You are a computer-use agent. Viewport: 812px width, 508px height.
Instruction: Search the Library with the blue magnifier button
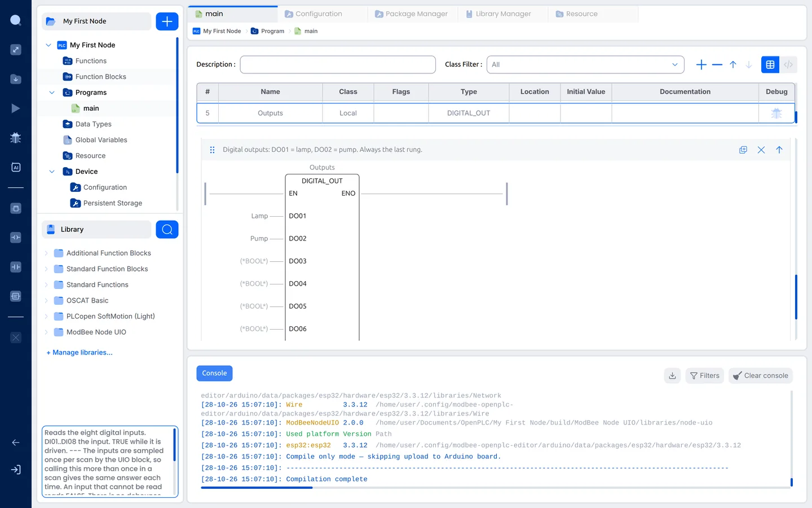pos(167,229)
